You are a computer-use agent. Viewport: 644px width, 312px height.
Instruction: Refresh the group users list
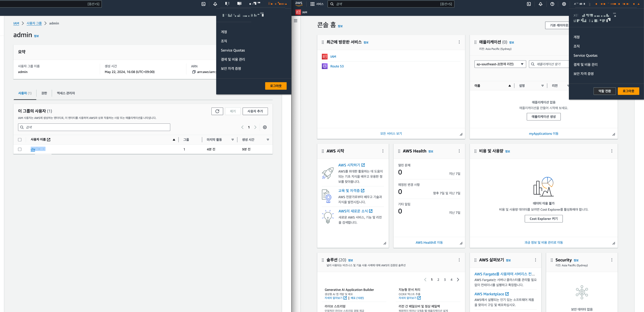[x=217, y=111]
